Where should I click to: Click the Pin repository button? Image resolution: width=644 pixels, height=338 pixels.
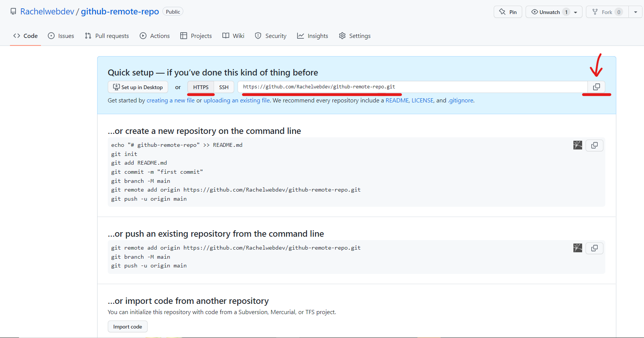[x=508, y=12]
